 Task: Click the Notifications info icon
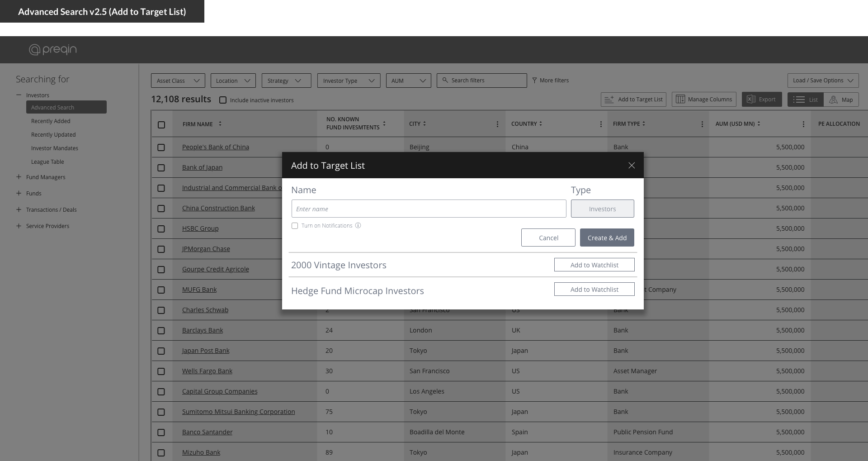click(358, 225)
